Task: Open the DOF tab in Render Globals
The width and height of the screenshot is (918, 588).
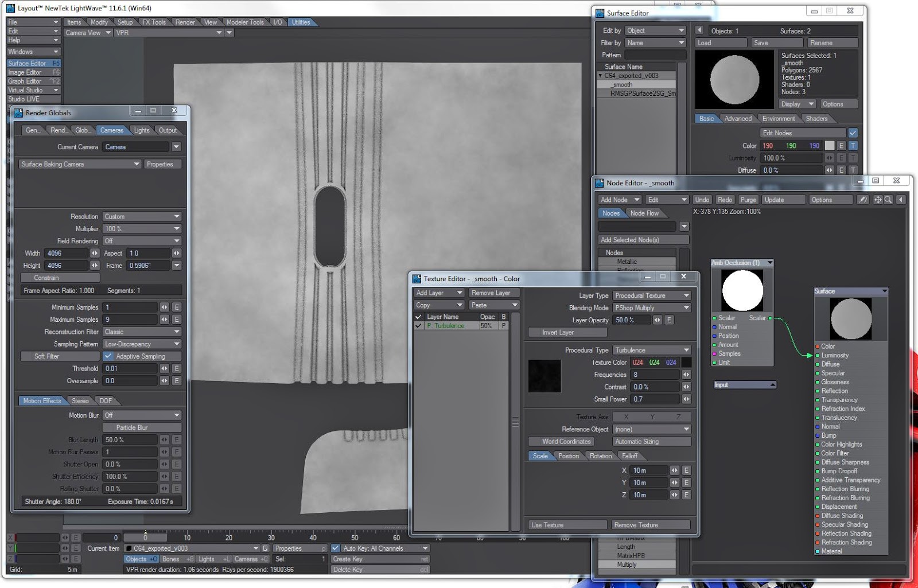Action: pyautogui.click(x=106, y=401)
